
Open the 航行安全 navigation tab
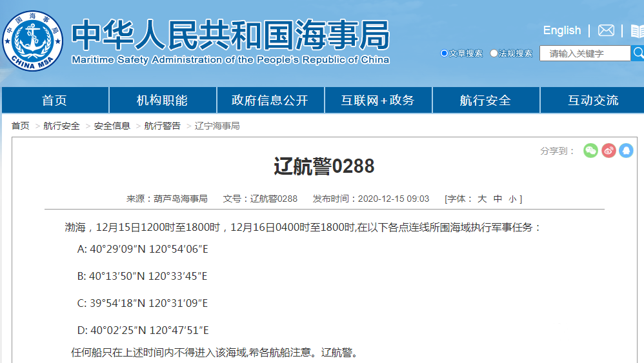pyautogui.click(x=486, y=100)
